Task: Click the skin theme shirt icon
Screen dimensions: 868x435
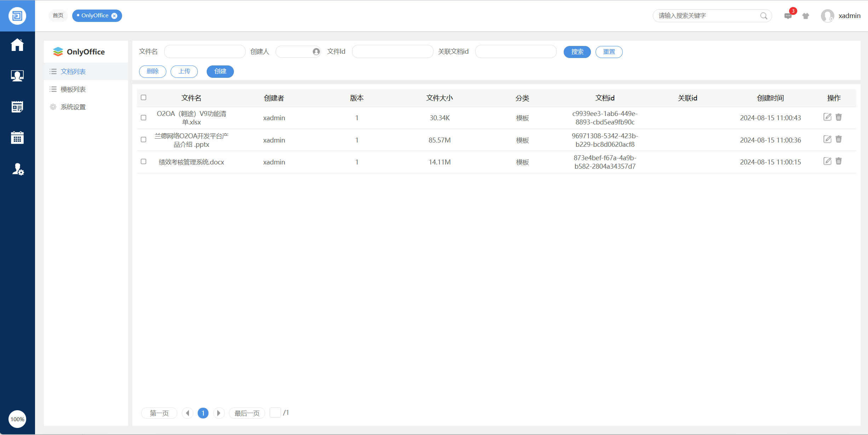Action: pyautogui.click(x=806, y=16)
